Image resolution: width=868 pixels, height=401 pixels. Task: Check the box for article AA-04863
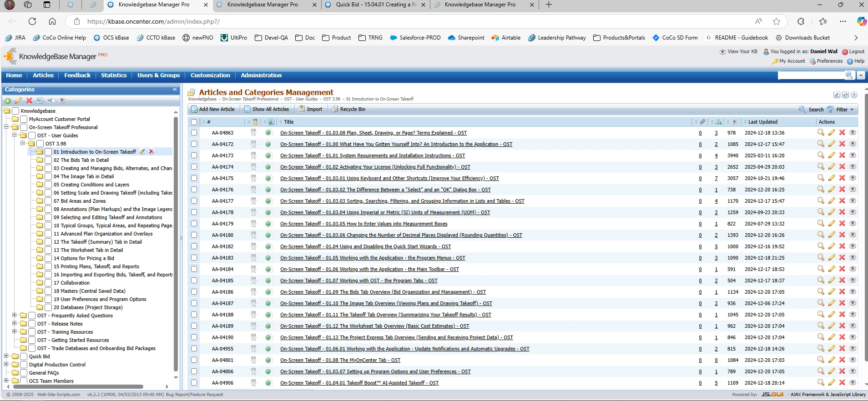(194, 133)
